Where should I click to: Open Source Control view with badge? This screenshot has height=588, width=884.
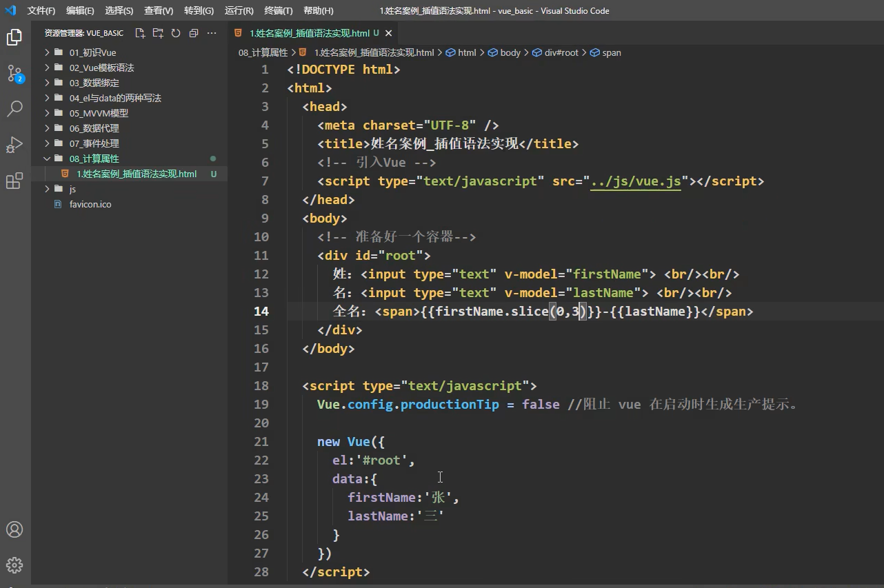(x=14, y=73)
